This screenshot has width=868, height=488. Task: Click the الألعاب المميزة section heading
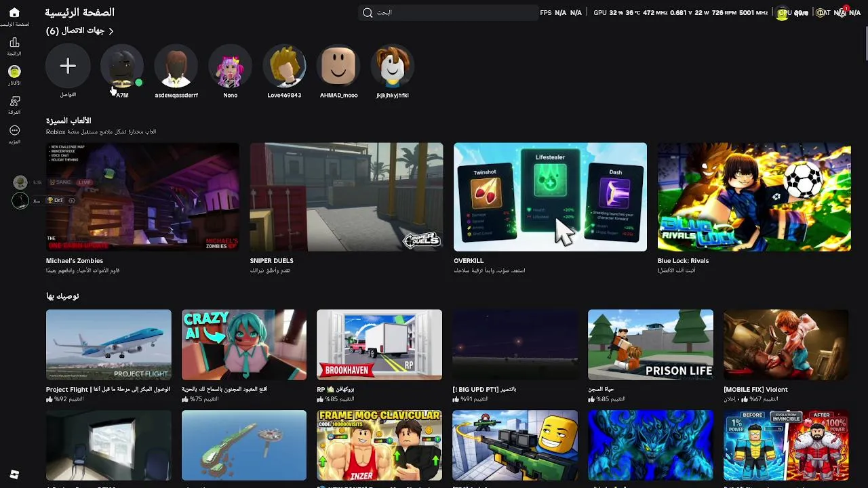pyautogui.click(x=68, y=121)
